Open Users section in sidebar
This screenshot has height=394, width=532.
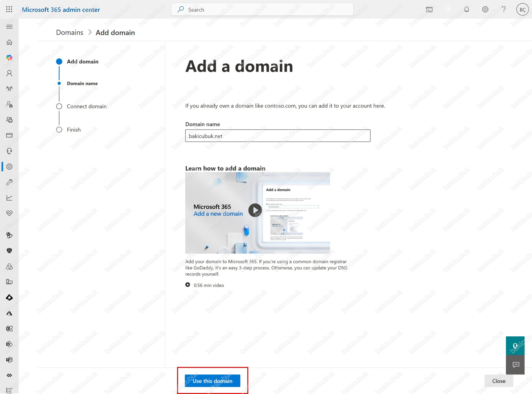point(9,73)
